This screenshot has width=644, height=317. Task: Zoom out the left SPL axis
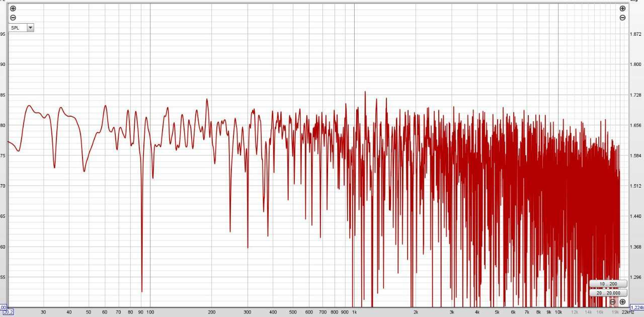click(x=13, y=18)
